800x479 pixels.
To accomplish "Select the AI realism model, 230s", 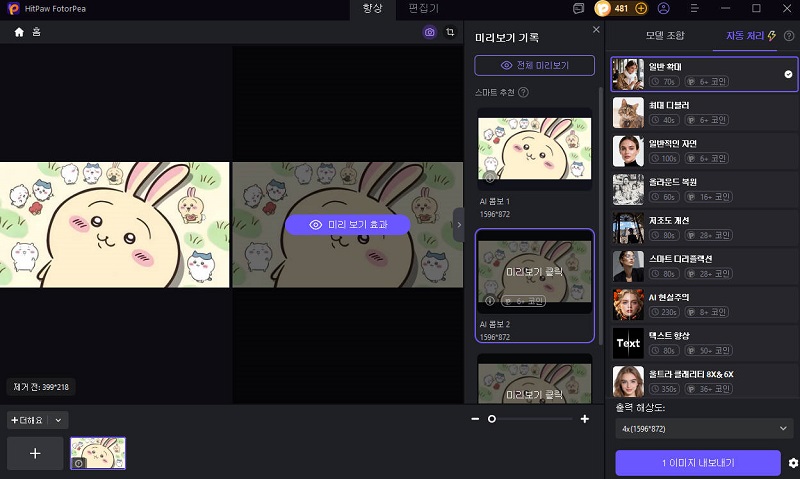I will (704, 305).
